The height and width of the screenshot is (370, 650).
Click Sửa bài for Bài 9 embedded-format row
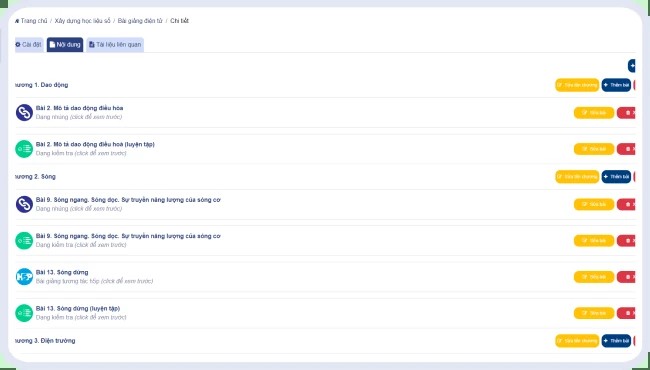pyautogui.click(x=594, y=204)
